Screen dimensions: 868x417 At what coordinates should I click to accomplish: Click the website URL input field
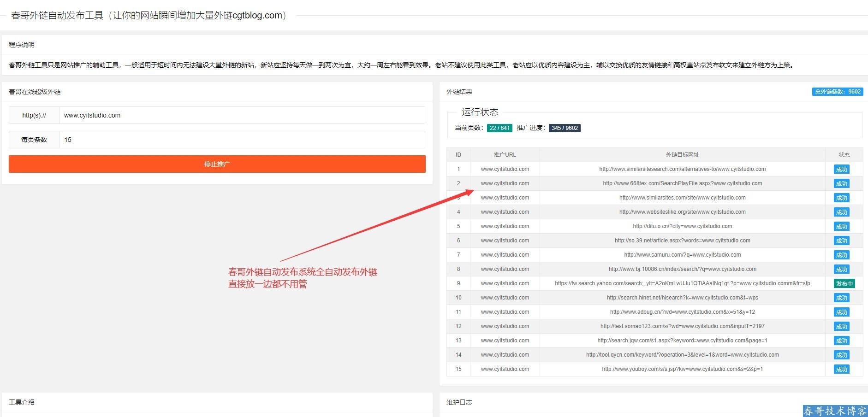click(242, 115)
